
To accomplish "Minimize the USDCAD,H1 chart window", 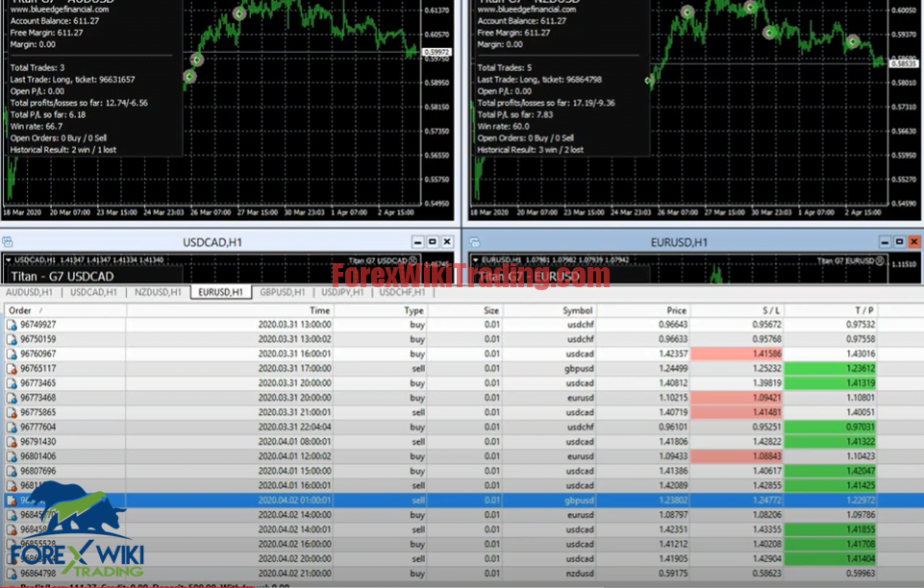I will pyautogui.click(x=418, y=242).
